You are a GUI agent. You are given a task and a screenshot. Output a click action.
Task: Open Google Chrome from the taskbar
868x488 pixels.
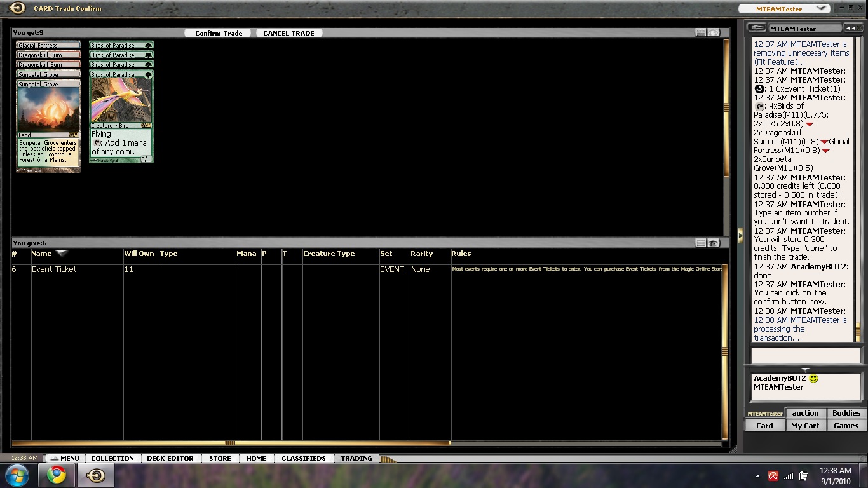pos(56,475)
